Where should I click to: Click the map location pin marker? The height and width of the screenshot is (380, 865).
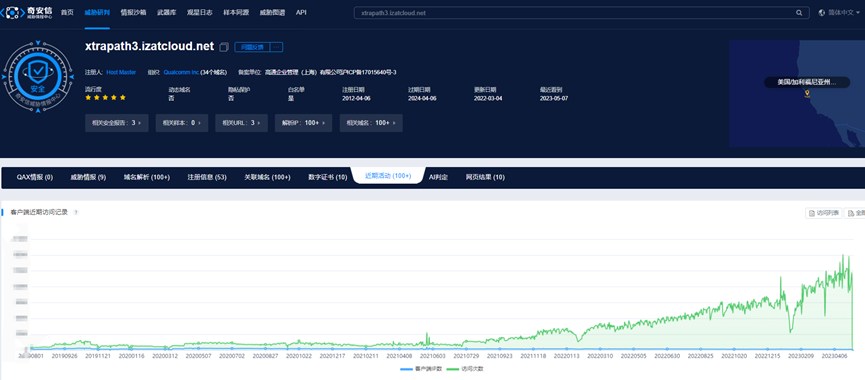tap(807, 95)
